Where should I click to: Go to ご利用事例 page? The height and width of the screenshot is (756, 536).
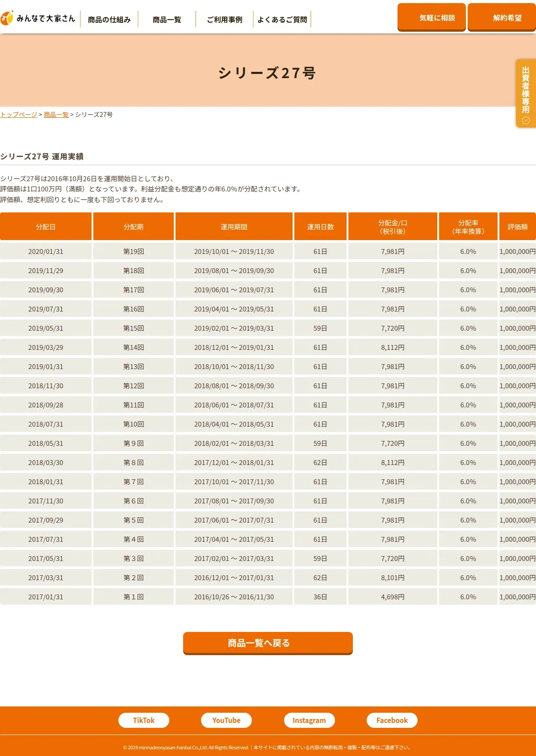[x=224, y=20]
